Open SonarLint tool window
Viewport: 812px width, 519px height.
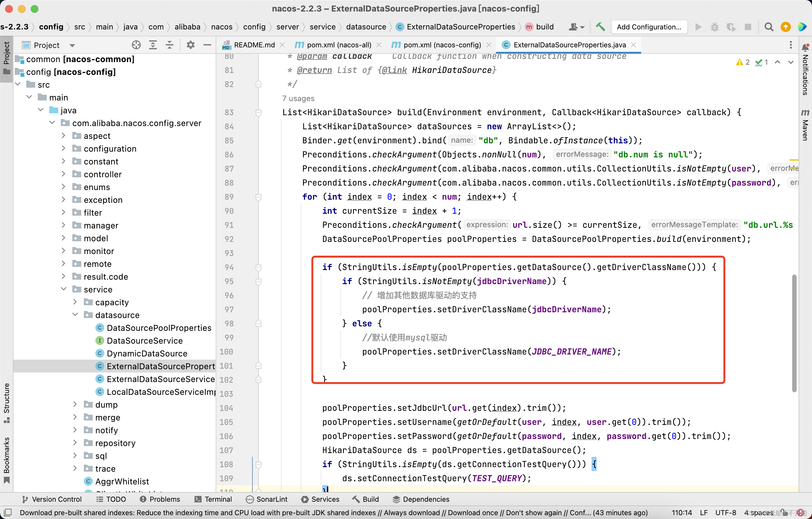pos(267,499)
